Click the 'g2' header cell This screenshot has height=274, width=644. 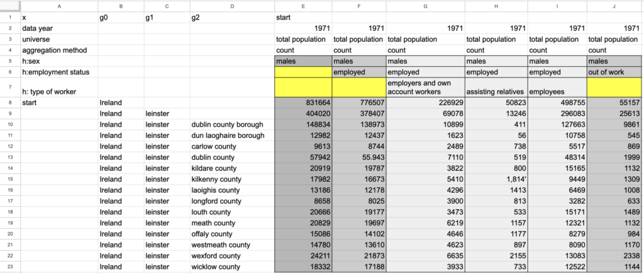click(232, 18)
